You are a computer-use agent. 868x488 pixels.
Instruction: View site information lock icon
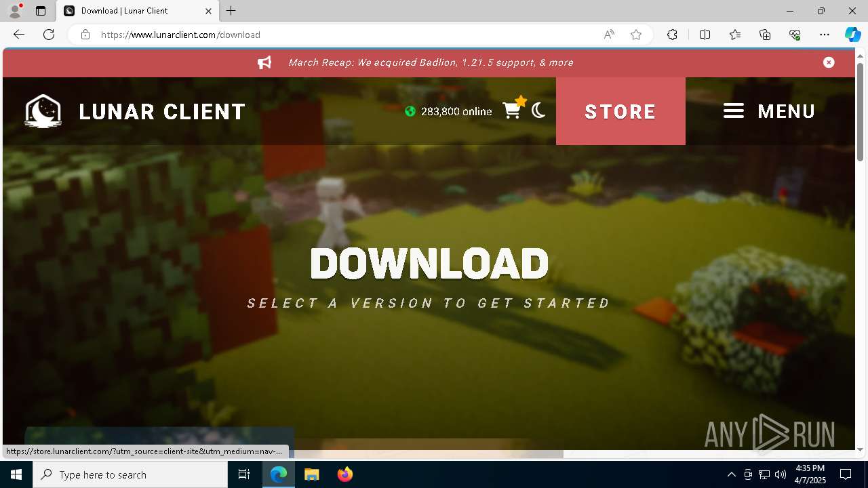85,35
